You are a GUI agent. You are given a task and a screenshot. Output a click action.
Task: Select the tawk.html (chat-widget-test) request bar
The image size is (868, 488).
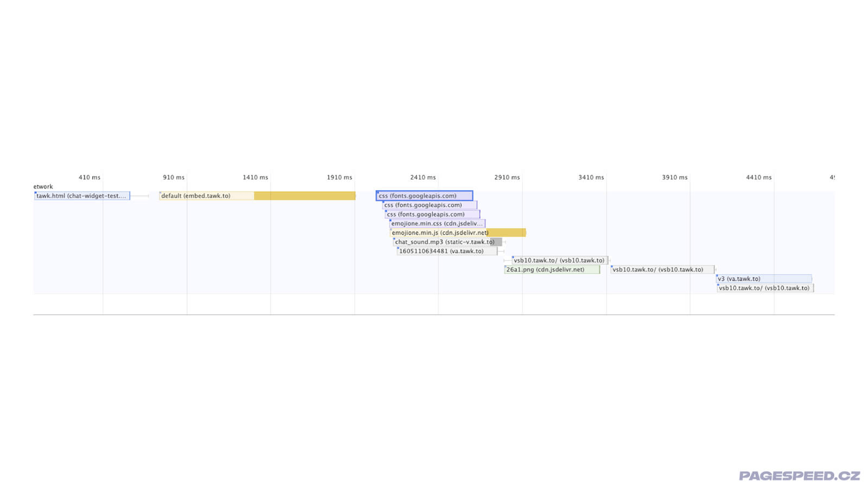point(81,196)
